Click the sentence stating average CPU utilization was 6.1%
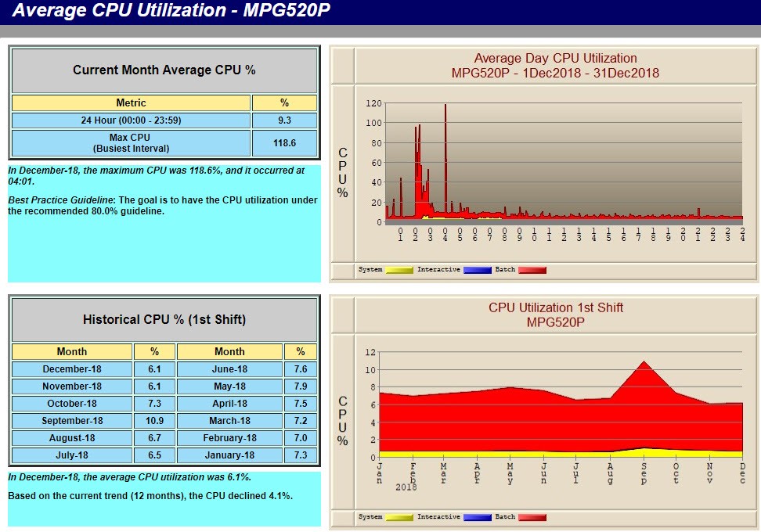The image size is (761, 532). tap(130, 477)
